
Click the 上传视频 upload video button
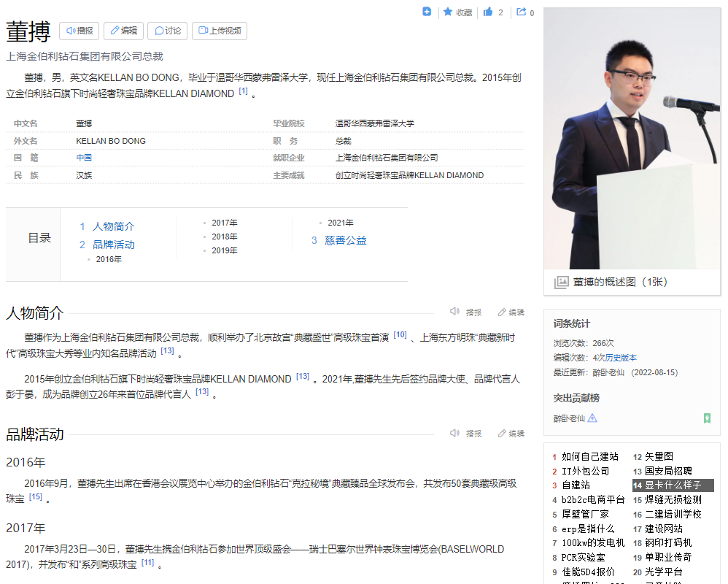click(x=220, y=31)
